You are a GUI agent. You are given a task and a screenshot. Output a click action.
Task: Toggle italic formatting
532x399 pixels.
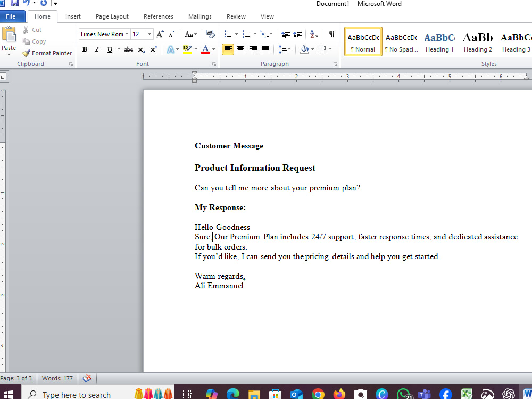97,50
